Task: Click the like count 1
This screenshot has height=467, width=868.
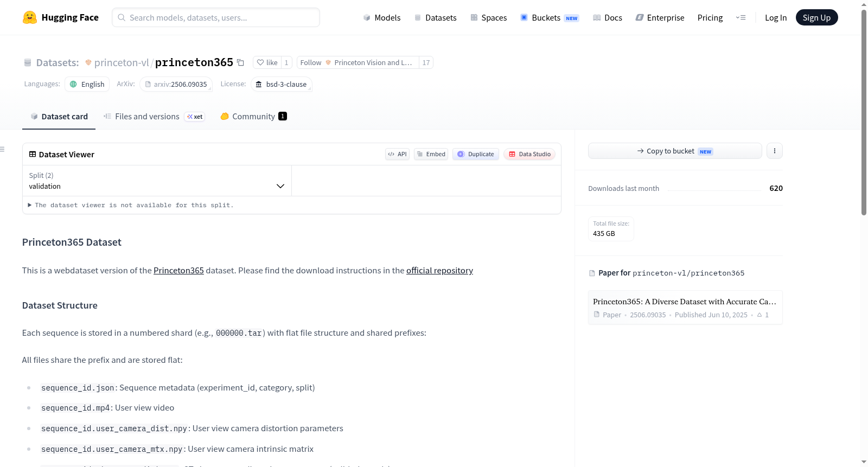Action: [286, 62]
